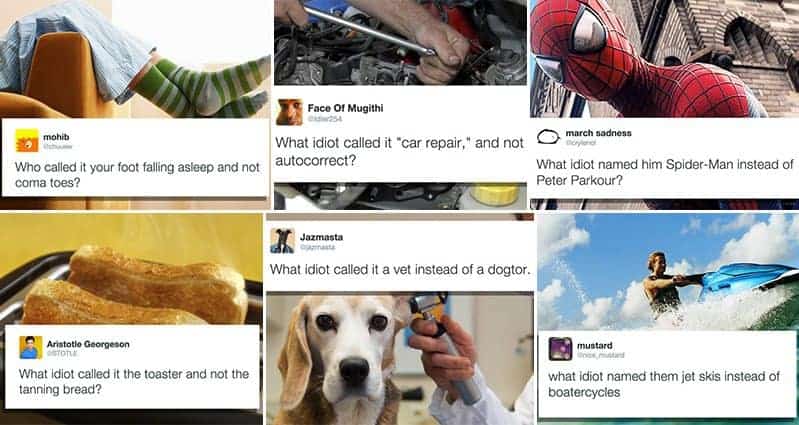Image resolution: width=799 pixels, height=425 pixels.
Task: Open the march sadness username
Action: [598, 133]
